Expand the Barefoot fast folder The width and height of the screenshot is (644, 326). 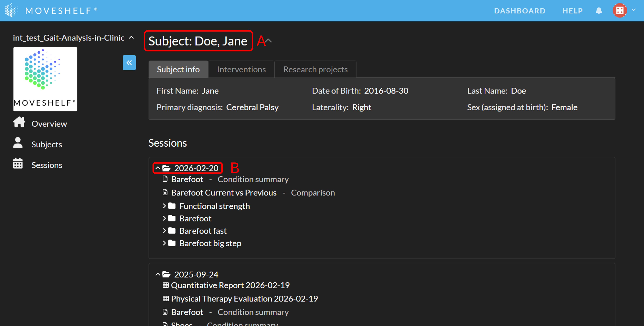pos(164,231)
